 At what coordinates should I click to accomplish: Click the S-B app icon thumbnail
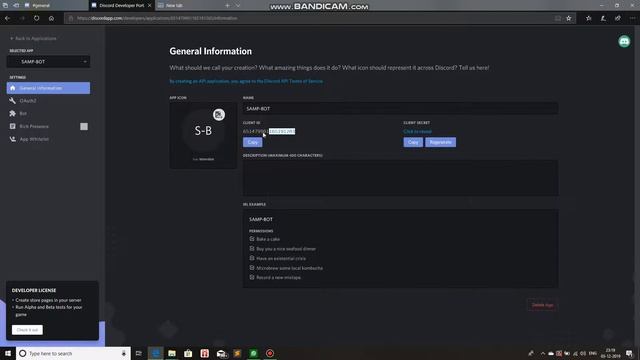203,131
